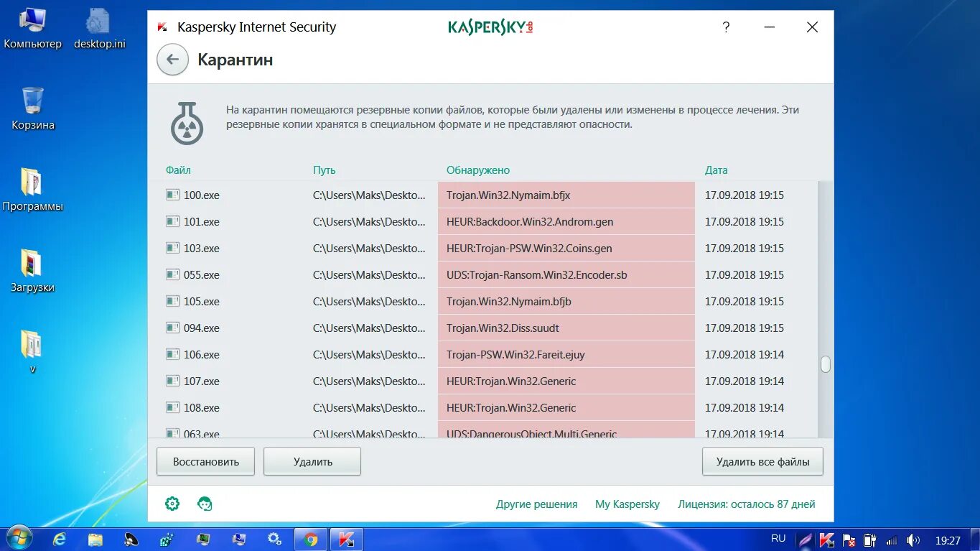
Task: Sort quarantine list by Обнаружено column
Action: (x=478, y=170)
